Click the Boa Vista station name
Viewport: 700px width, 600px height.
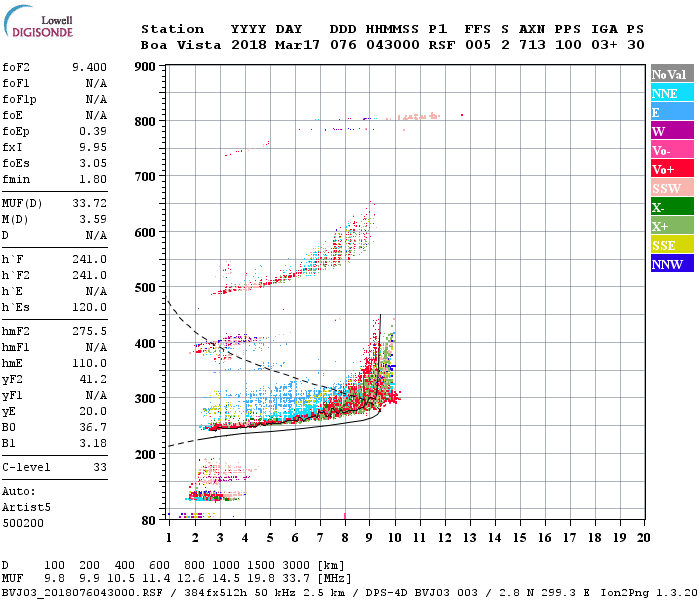coord(181,45)
